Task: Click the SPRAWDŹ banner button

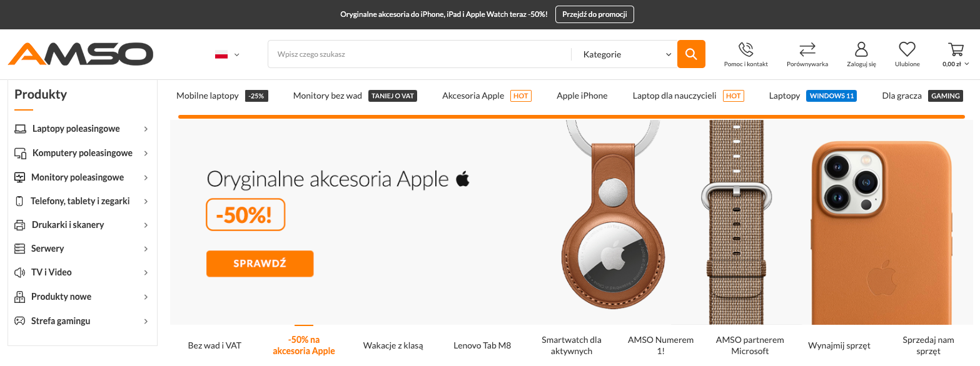Action: pos(260,264)
